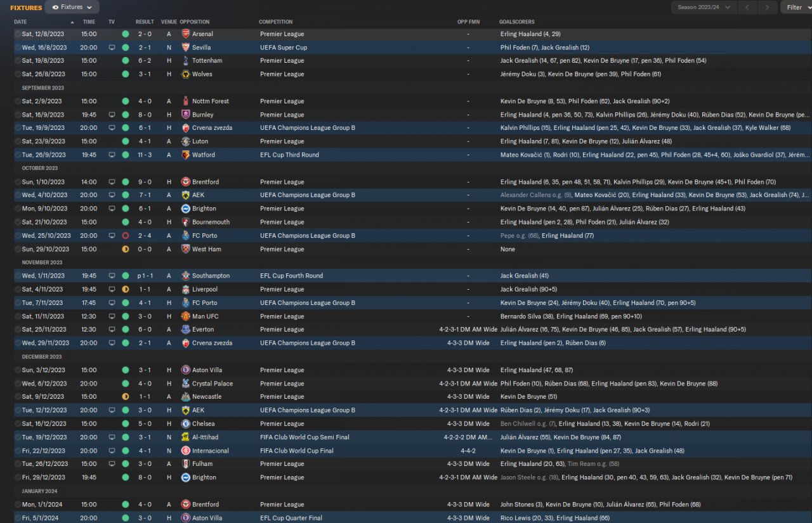Open Everton via its crest icon
The image size is (812, 523).
pyautogui.click(x=185, y=330)
